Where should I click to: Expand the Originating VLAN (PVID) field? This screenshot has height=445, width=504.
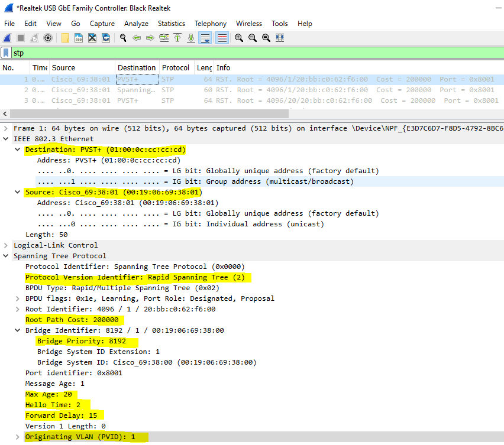(18, 437)
